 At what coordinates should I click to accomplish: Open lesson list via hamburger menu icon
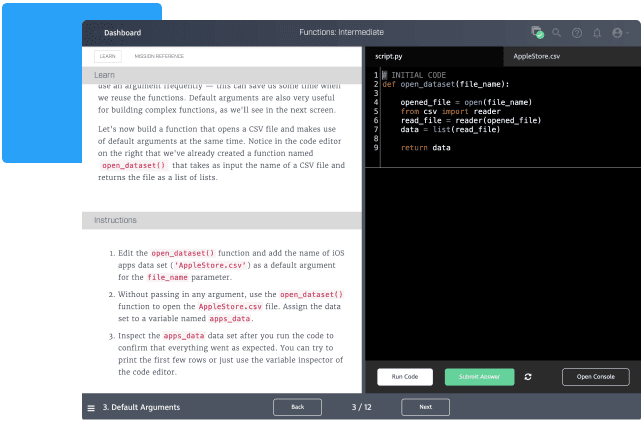coord(92,408)
